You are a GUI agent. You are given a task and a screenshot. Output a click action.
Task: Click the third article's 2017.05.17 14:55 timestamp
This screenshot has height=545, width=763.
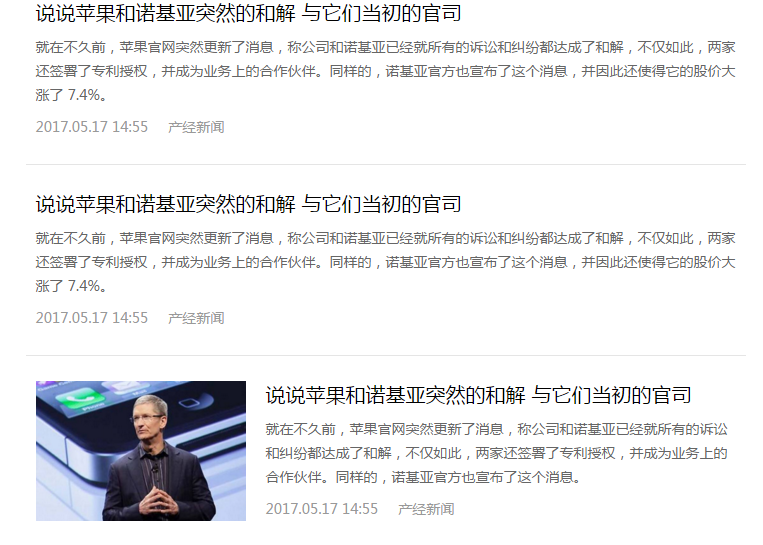(x=322, y=509)
